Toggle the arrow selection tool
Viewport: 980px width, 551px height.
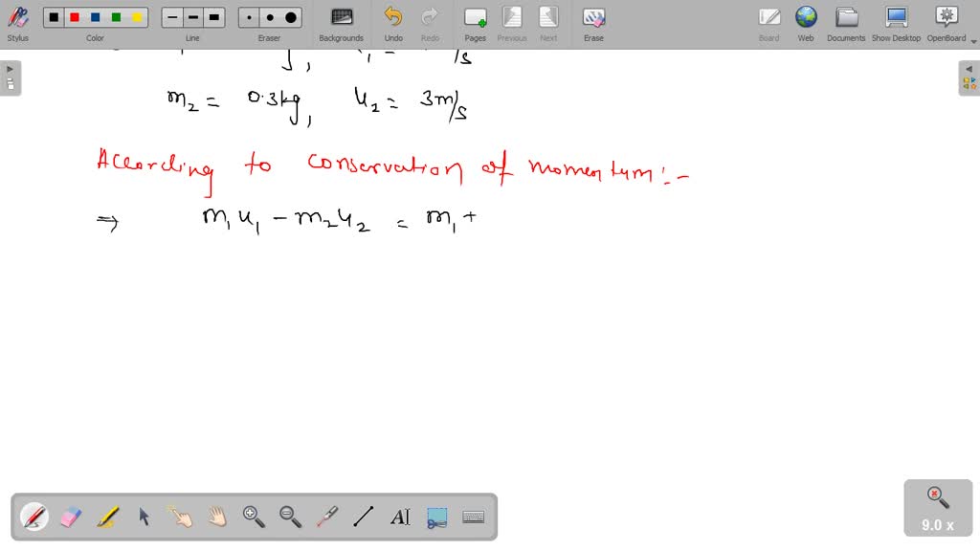(144, 517)
